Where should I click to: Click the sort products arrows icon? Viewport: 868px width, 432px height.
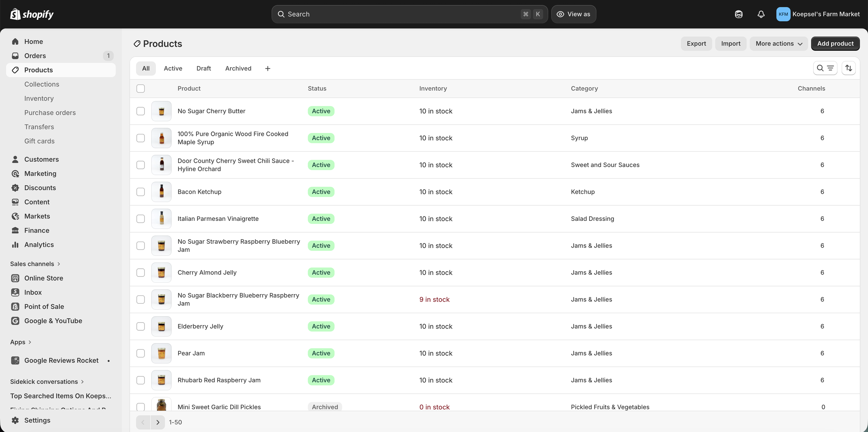pos(849,68)
